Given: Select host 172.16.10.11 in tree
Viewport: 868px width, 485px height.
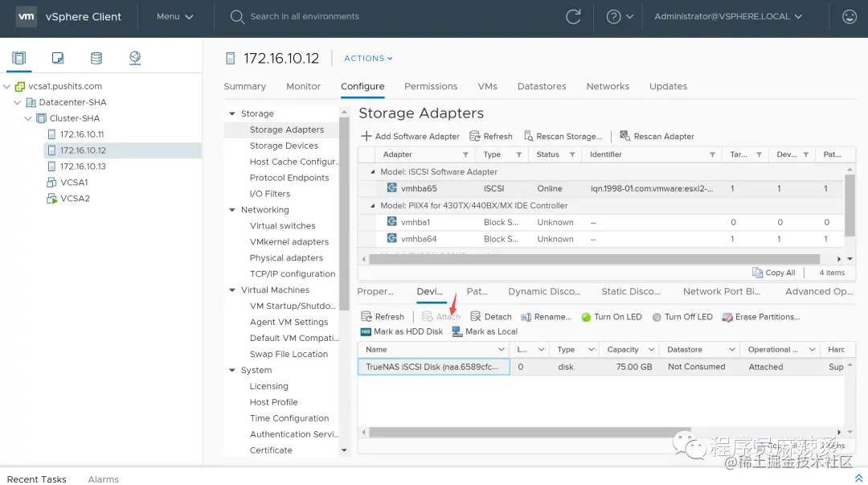Looking at the screenshot, I should [x=82, y=134].
